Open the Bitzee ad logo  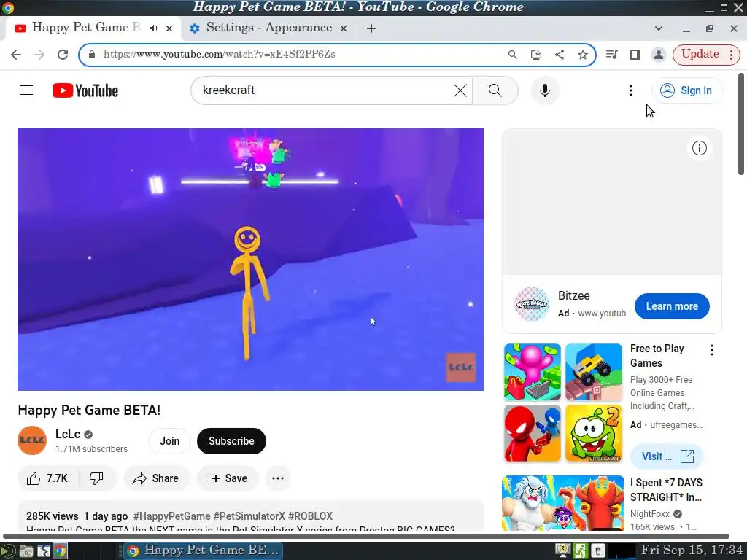pos(532,304)
